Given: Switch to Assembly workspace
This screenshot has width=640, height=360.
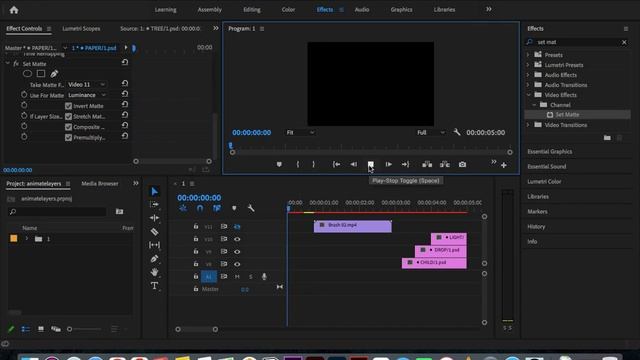Looking at the screenshot, I should pos(209,9).
